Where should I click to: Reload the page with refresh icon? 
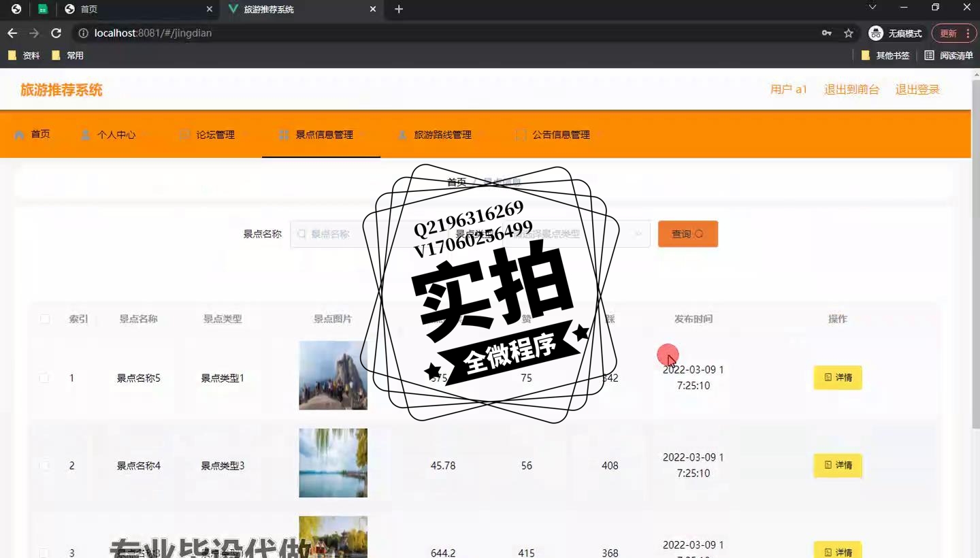pos(56,33)
